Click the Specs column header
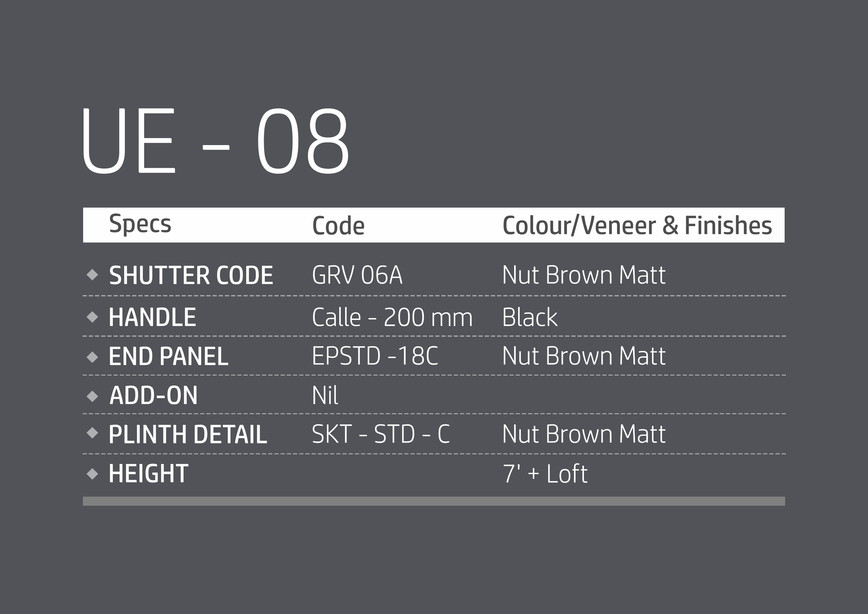Viewport: 868px width, 614px height. pos(140,224)
